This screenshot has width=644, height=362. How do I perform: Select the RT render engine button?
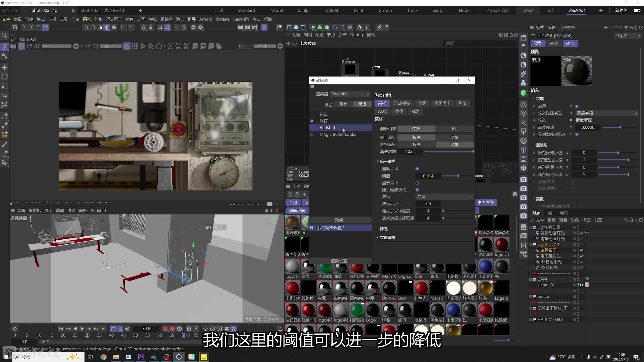pyautogui.click(x=454, y=129)
